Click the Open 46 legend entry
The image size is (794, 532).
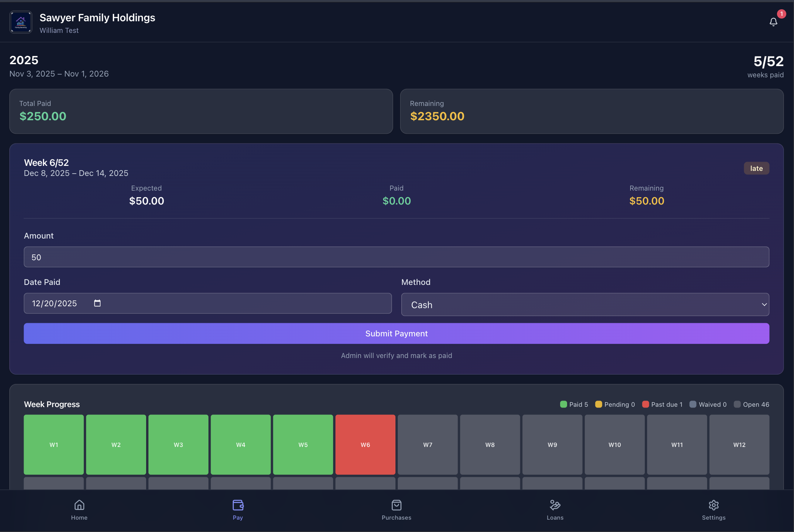(x=751, y=404)
